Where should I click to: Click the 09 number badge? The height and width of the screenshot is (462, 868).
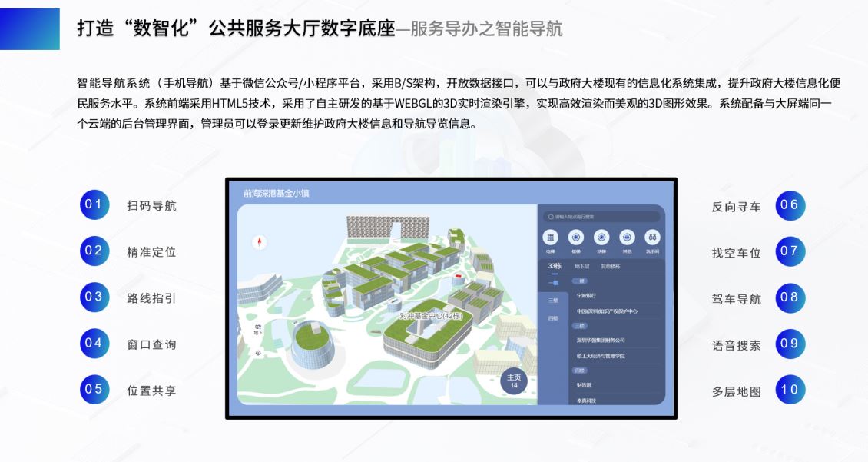tap(790, 344)
